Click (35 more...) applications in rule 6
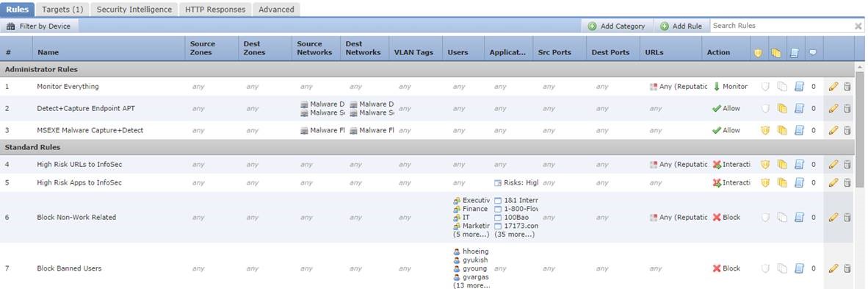 [x=514, y=235]
